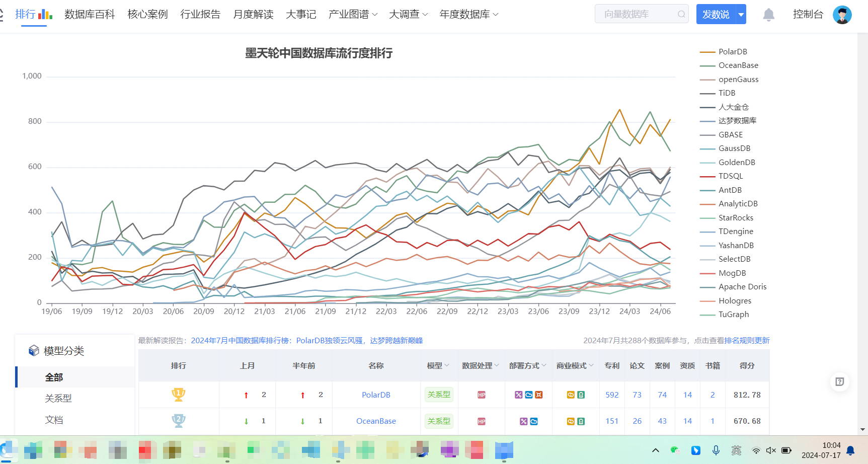
Task: Select 文档 in the 模型分类 sidebar
Action: coord(54,420)
